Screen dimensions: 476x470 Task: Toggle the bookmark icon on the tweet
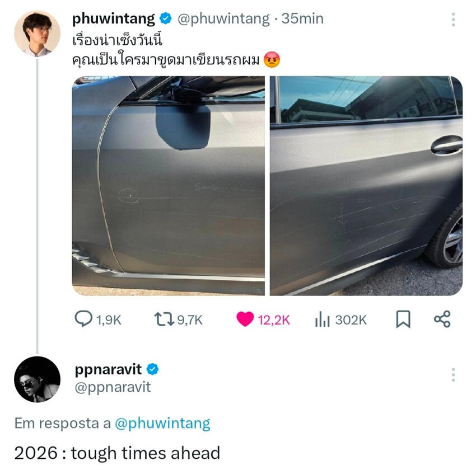tap(403, 319)
